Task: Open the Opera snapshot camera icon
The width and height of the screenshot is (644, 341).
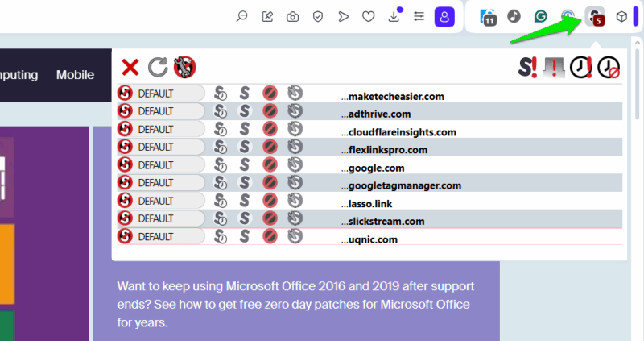Action: [293, 16]
